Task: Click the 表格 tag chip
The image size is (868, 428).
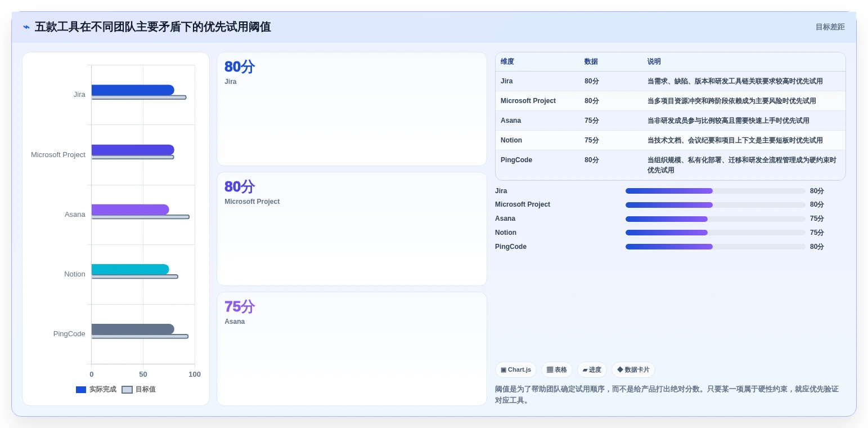Action: (x=557, y=370)
